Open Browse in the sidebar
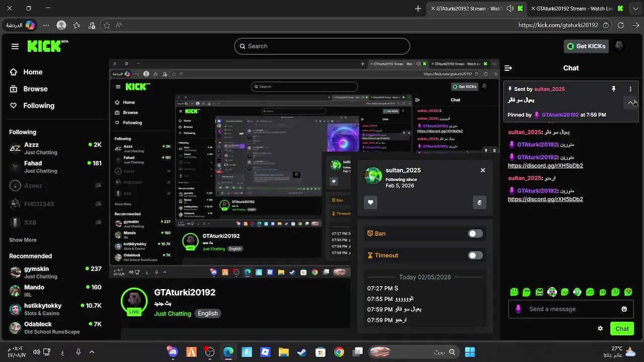The image size is (644, 362). [x=29, y=89]
